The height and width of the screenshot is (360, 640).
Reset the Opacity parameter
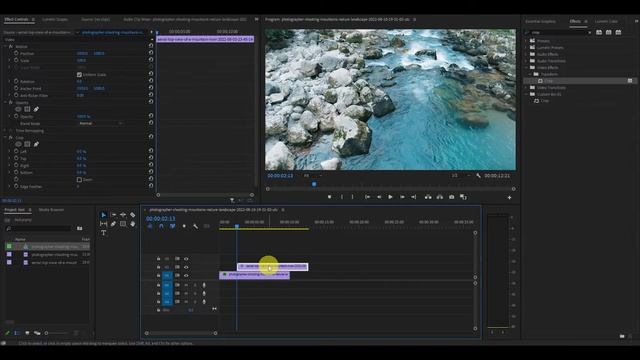pyautogui.click(x=151, y=116)
